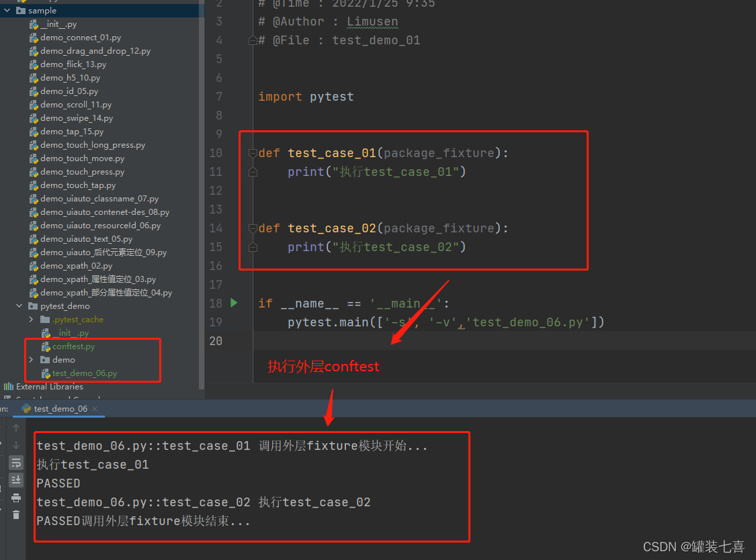The width and height of the screenshot is (756, 560).
Task: Select demo_id_05.py file
Action: (x=69, y=91)
